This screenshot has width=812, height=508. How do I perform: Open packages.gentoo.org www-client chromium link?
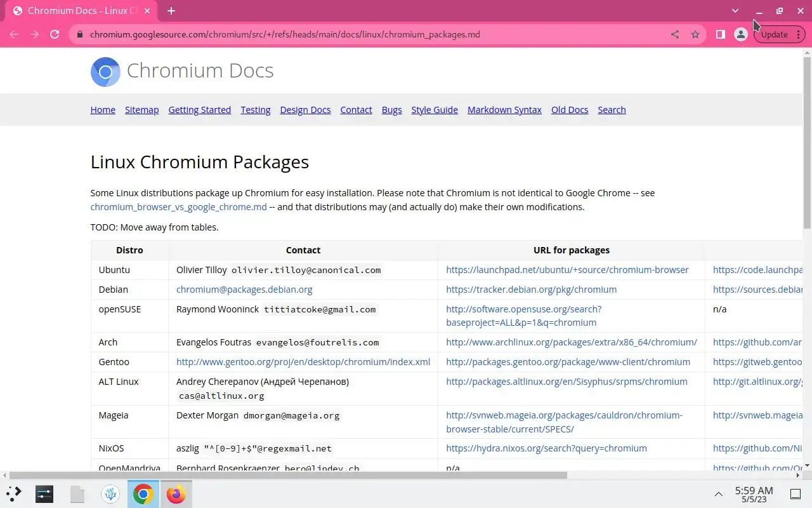coord(568,362)
